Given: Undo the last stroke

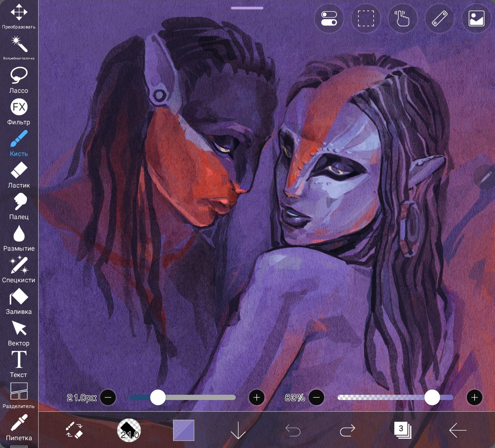Looking at the screenshot, I should (293, 430).
